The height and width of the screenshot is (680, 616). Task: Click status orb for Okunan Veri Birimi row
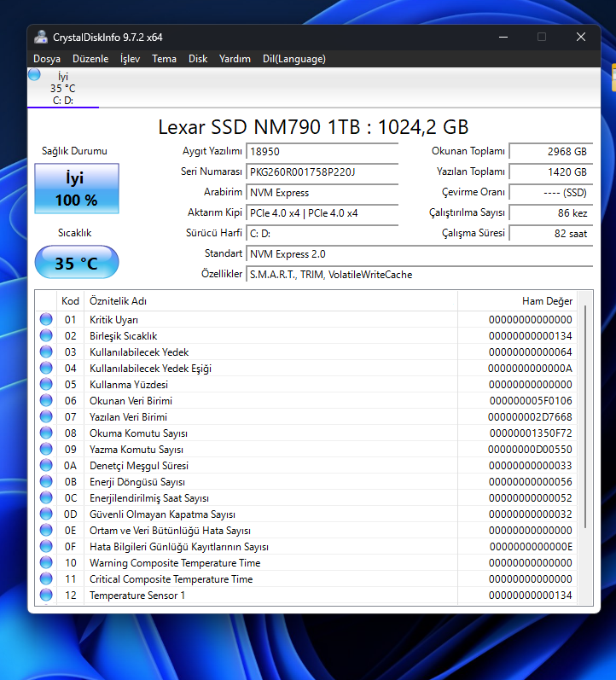(x=46, y=401)
